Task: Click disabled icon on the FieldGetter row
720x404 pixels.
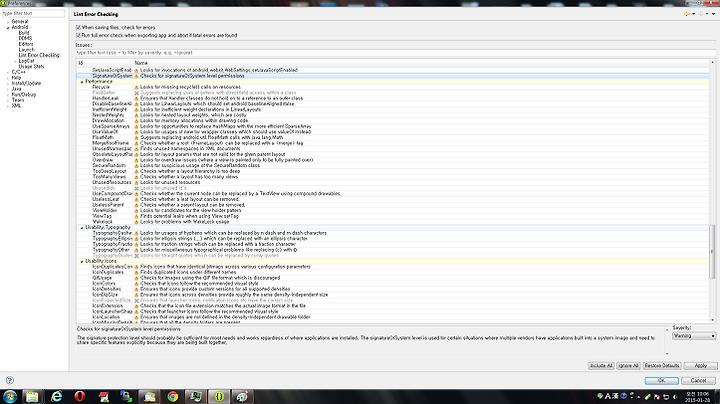Action: point(136,93)
